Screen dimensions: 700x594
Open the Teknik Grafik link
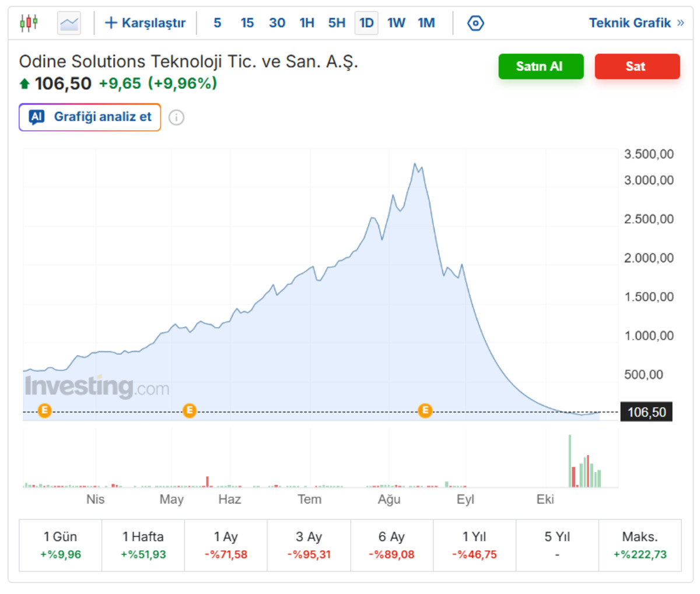point(636,23)
